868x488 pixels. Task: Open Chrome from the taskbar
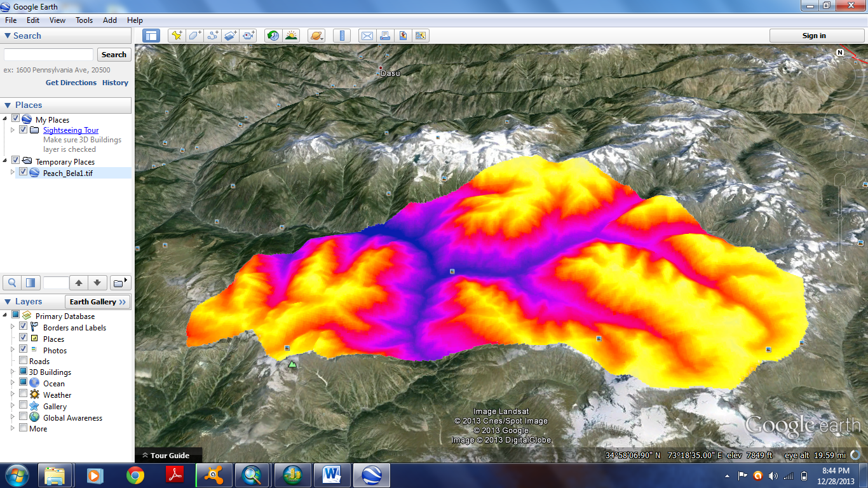pos(135,475)
